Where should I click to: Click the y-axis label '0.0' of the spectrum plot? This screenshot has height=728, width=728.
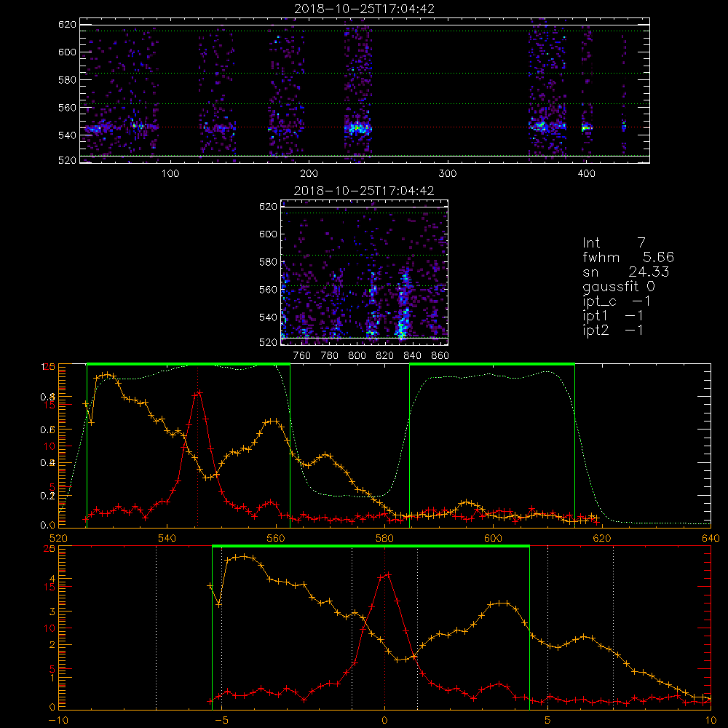pyautogui.click(x=48, y=525)
